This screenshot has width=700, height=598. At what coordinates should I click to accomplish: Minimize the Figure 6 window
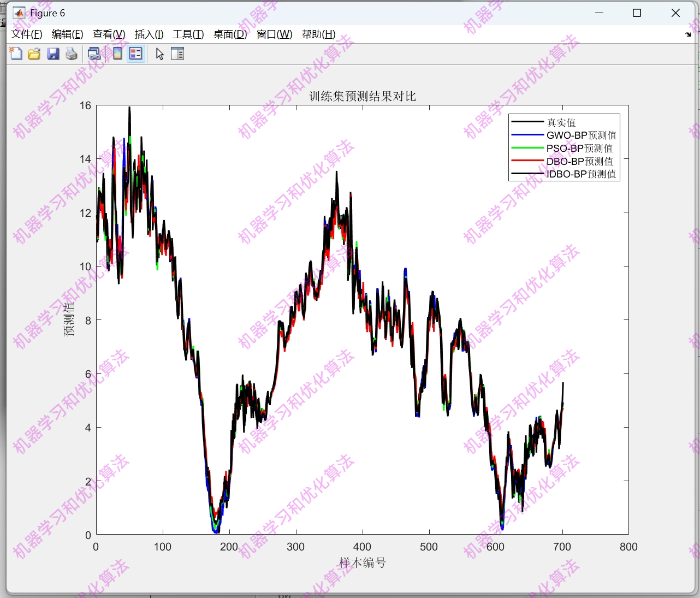coord(600,13)
